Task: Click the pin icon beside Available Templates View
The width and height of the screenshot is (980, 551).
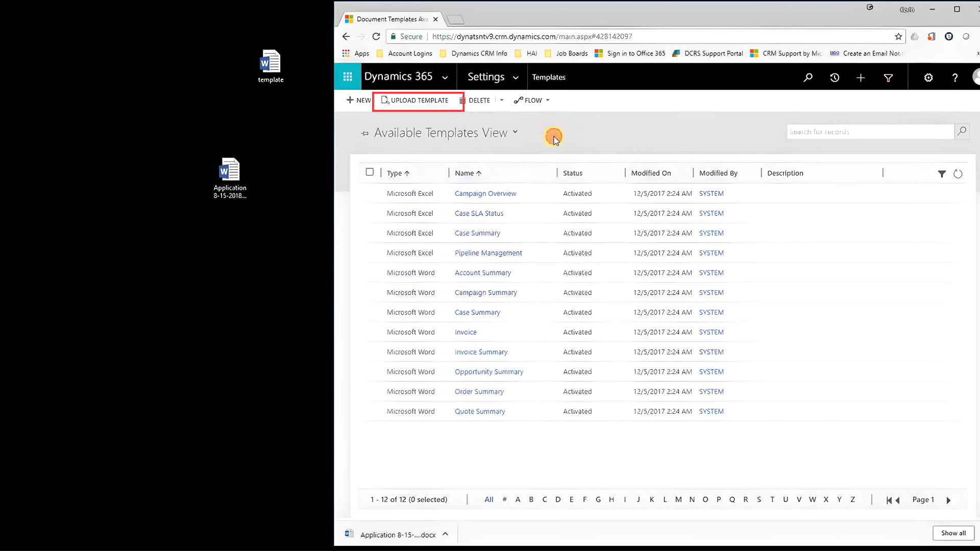Action: click(x=365, y=134)
